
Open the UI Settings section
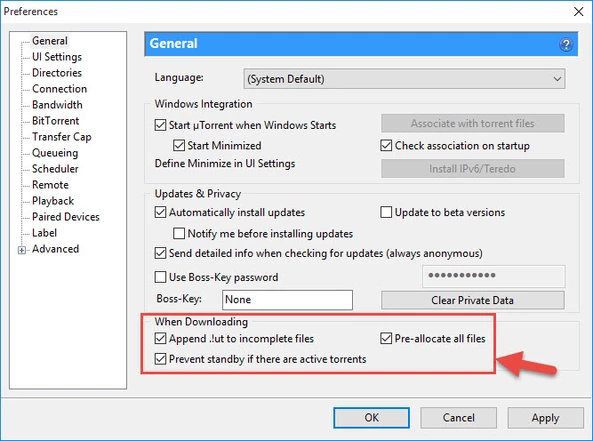click(57, 57)
